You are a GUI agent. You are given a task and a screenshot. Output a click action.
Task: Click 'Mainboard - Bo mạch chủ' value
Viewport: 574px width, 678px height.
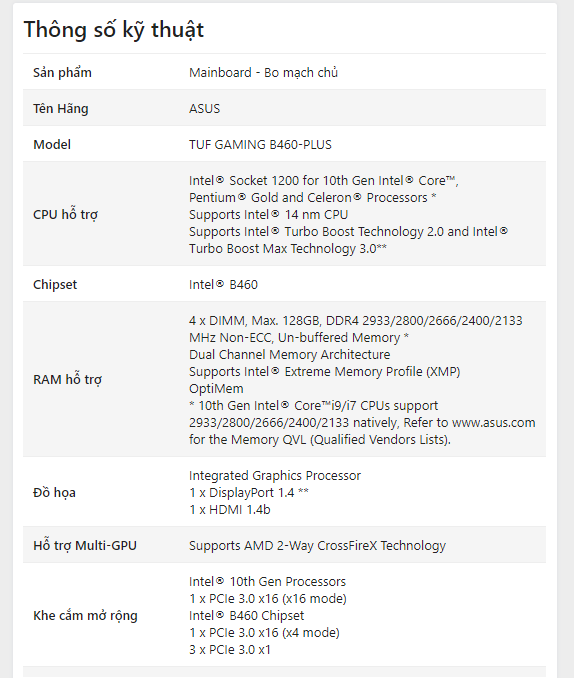pyautogui.click(x=263, y=72)
